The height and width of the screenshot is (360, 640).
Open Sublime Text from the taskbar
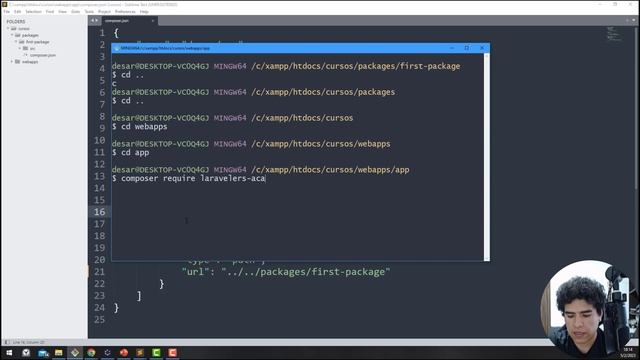(140, 352)
